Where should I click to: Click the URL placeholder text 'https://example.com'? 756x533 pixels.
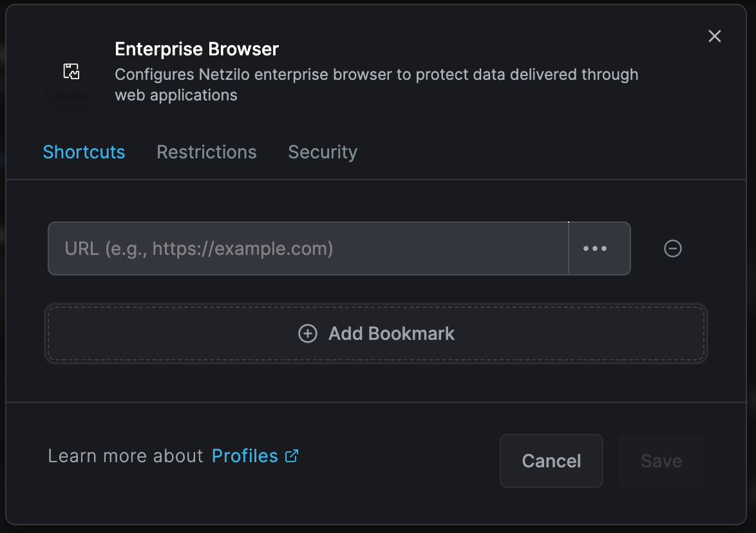(x=242, y=248)
